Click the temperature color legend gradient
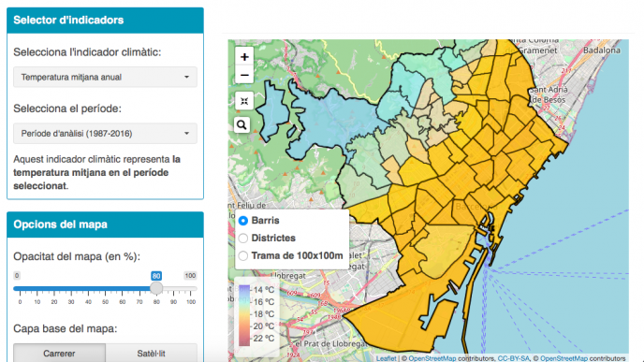The width and height of the screenshot is (644, 362). [x=244, y=315]
